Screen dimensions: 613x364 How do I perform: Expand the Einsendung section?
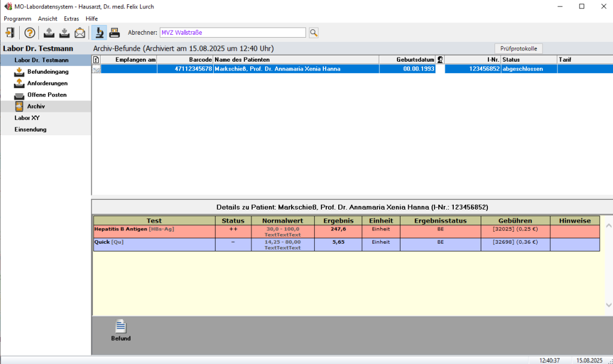(x=31, y=129)
